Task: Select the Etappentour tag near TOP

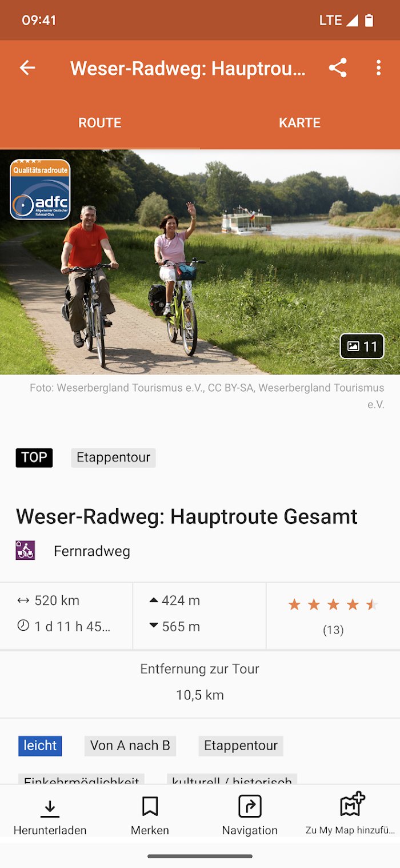Action: (x=113, y=457)
